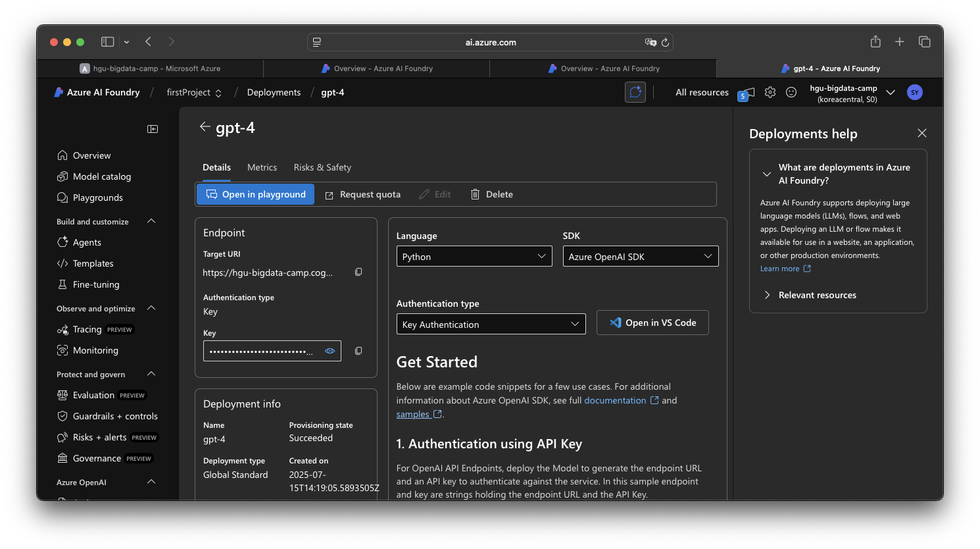The image size is (980, 549).
Task: Reload the page in Safari
Action: pyautogui.click(x=666, y=42)
